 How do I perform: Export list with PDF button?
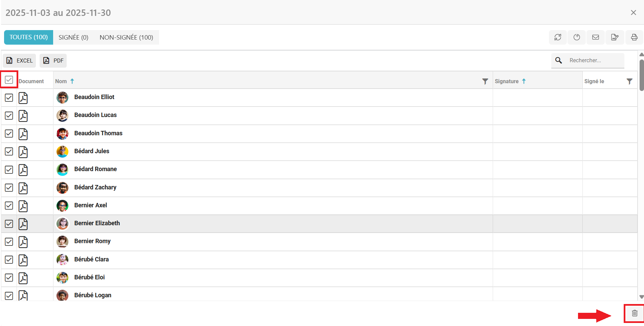[x=53, y=61]
